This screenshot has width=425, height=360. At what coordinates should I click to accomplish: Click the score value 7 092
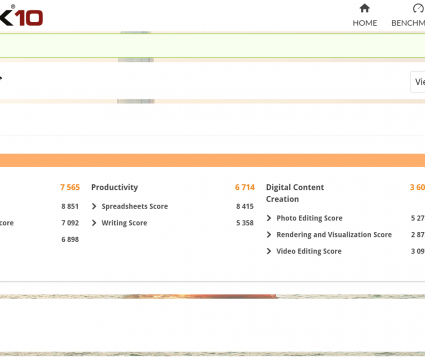click(70, 223)
